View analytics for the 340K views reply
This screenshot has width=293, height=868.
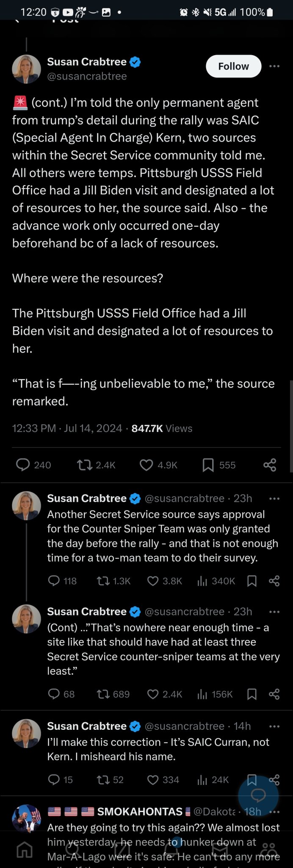[x=202, y=581]
